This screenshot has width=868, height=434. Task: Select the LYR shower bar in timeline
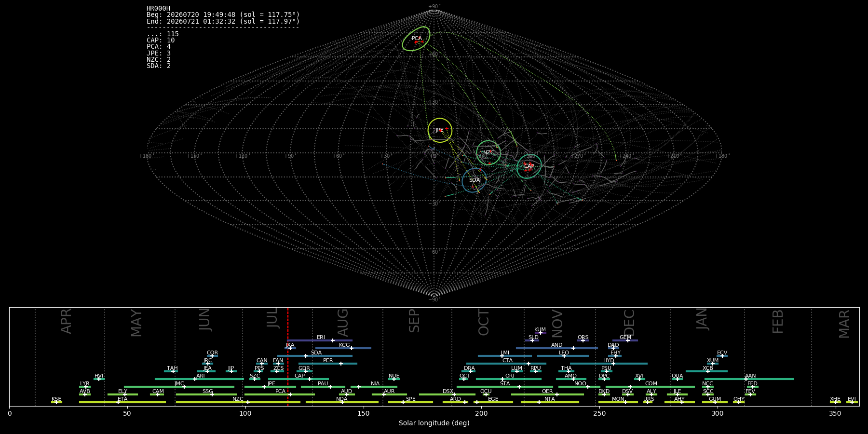(x=85, y=387)
